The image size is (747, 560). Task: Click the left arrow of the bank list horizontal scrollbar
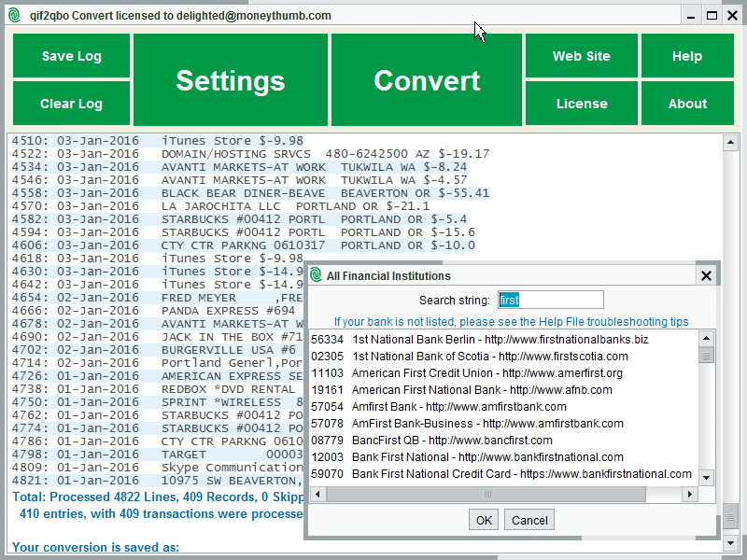[x=317, y=494]
